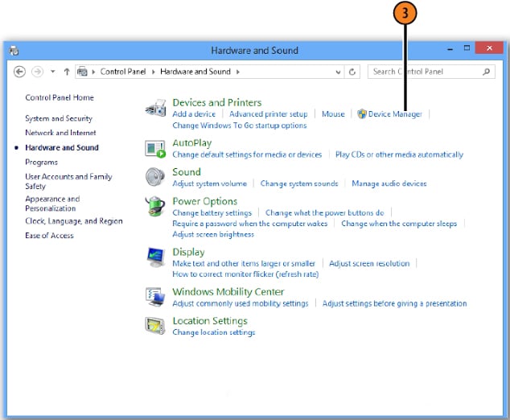The width and height of the screenshot is (510, 420).
Task: Click Play CDs or other media automatically
Action: coord(399,154)
